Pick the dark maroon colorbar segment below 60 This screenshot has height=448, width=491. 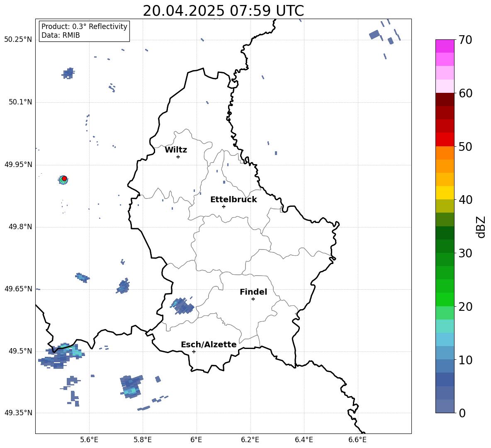pyautogui.click(x=445, y=99)
